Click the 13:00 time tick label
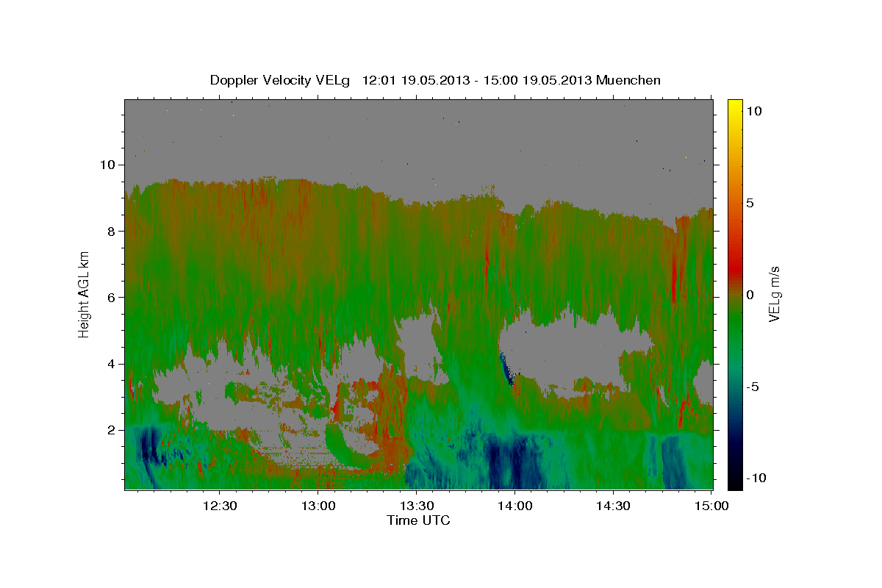This screenshot has height=588, width=882. click(318, 506)
